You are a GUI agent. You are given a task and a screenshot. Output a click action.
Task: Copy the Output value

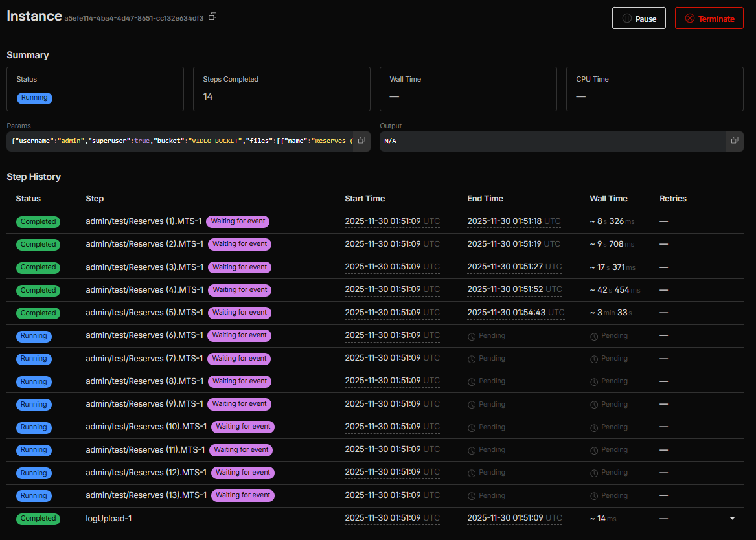point(735,141)
